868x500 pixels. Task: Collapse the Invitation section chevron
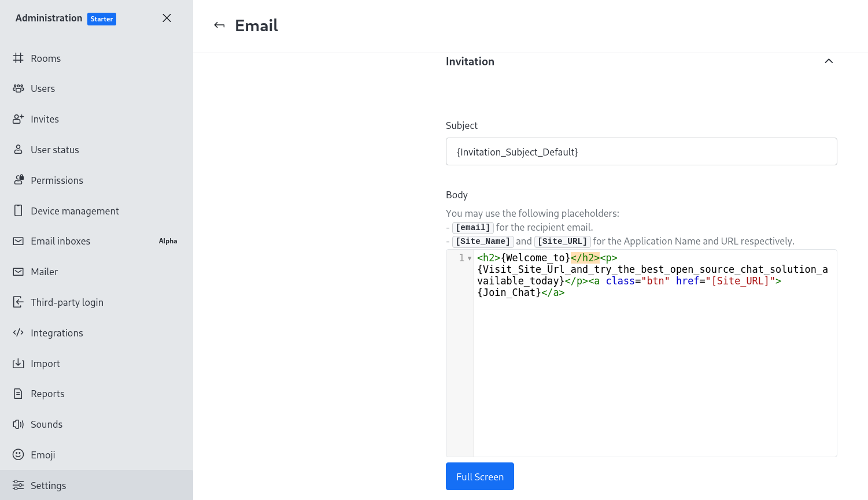(829, 61)
